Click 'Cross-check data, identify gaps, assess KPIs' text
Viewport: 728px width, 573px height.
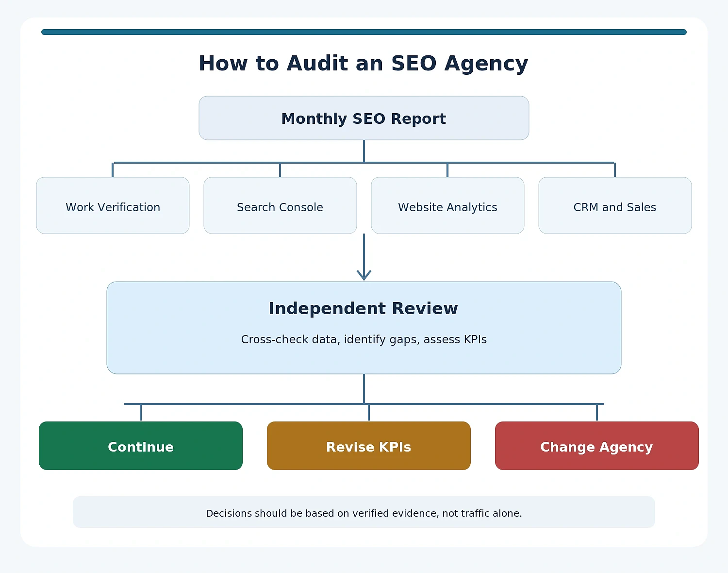click(x=364, y=339)
